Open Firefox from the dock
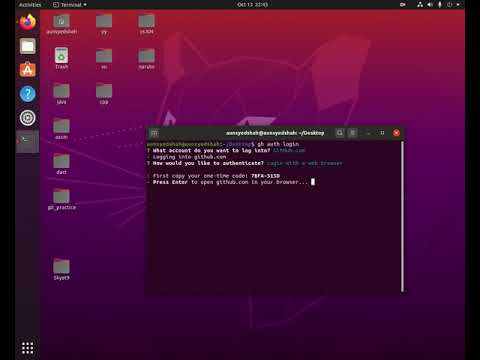 (28, 22)
